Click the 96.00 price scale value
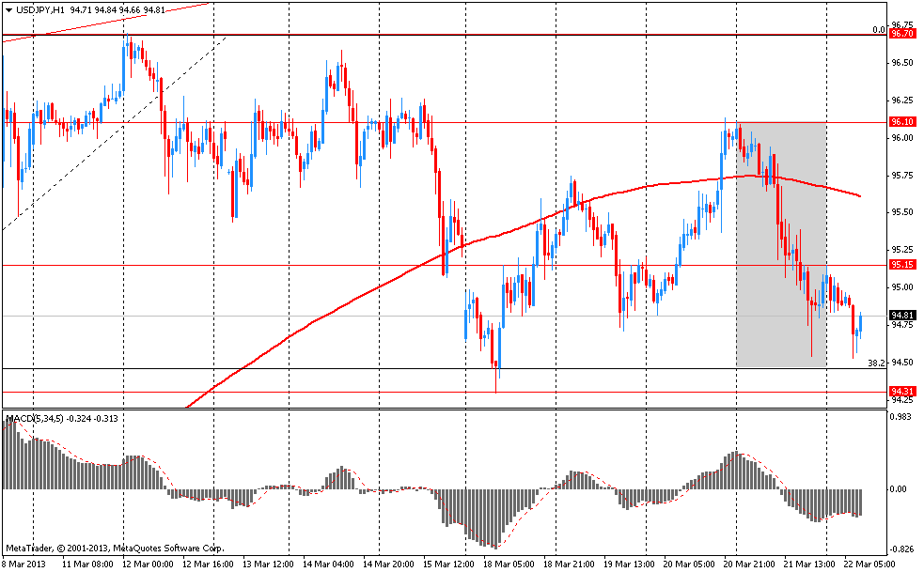 click(902, 138)
